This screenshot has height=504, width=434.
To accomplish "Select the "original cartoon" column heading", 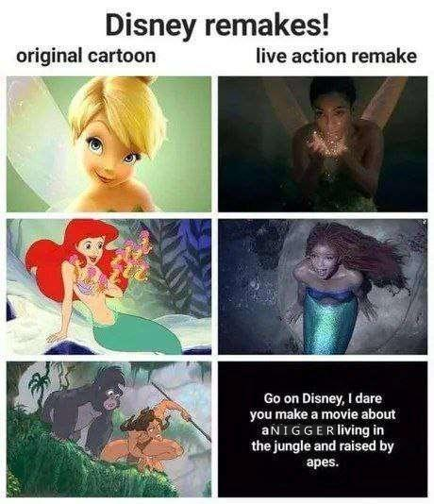I will click(x=86, y=56).
